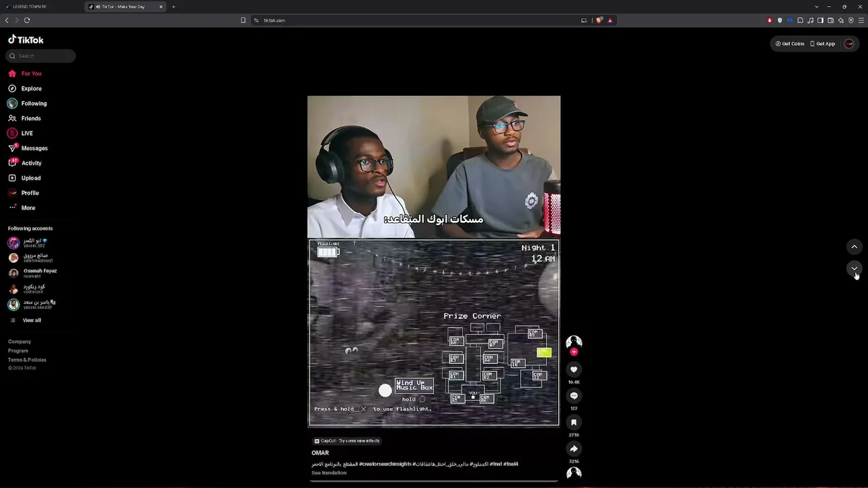Screen dimensions: 868x488
Task: Follow the creator with red plus badge
Action: (x=574, y=352)
